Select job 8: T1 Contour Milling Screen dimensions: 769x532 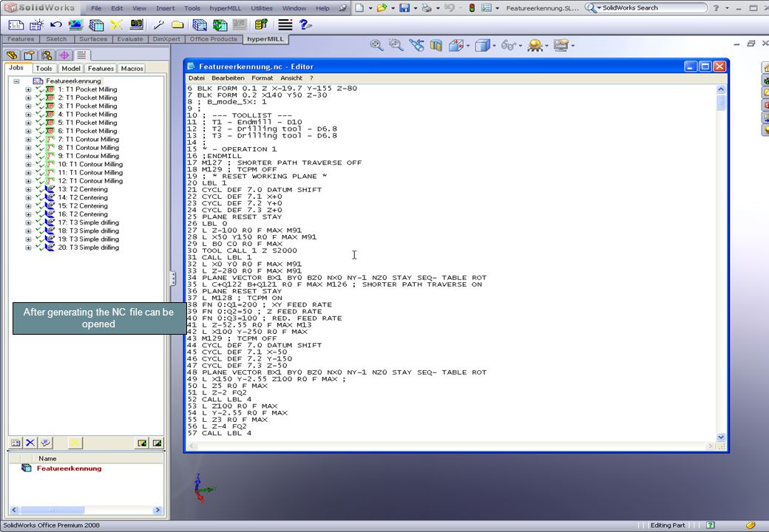[x=88, y=148]
